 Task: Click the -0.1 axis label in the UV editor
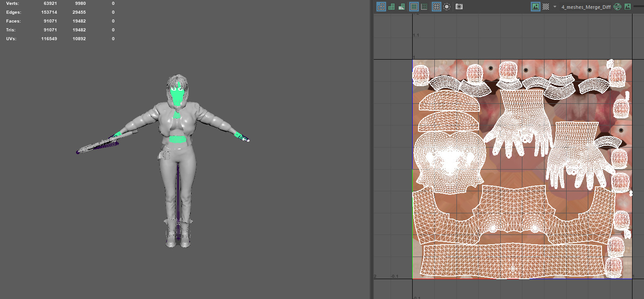(x=395, y=276)
